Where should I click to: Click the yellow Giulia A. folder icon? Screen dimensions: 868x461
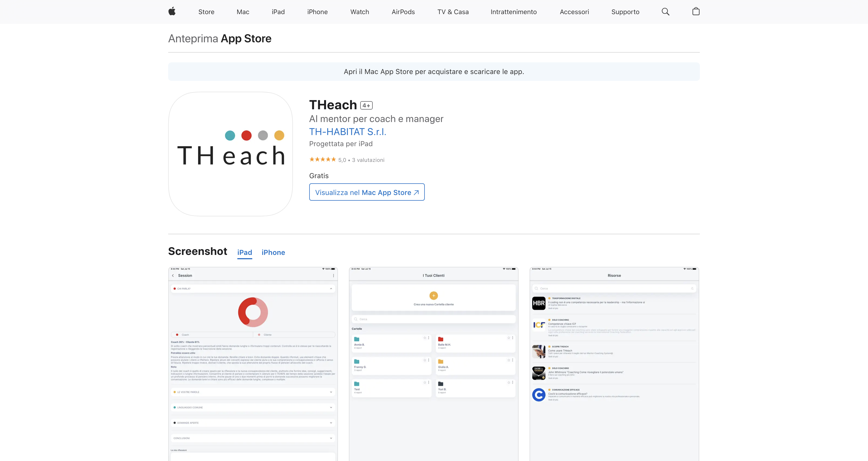click(441, 361)
